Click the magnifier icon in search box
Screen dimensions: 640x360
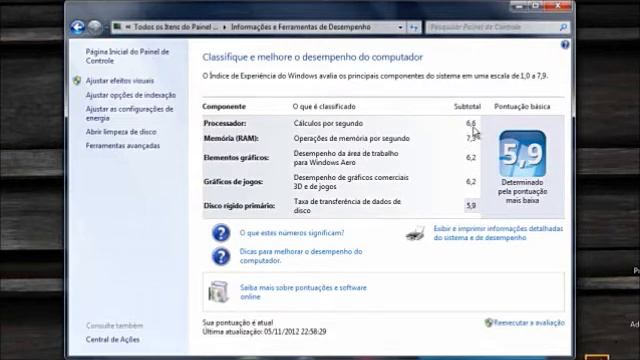pos(563,27)
